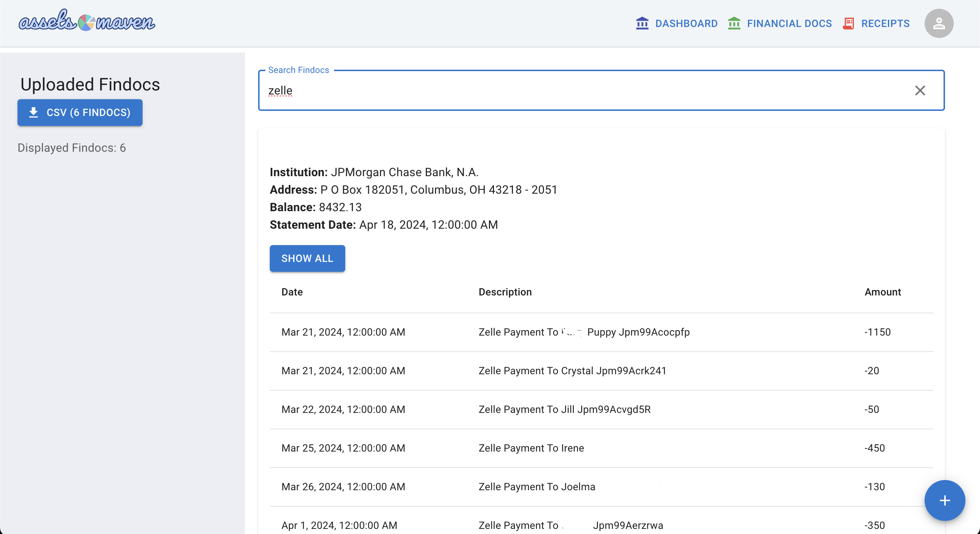Click the red Receipts icon
Image resolution: width=980 pixels, height=534 pixels.
tap(848, 23)
